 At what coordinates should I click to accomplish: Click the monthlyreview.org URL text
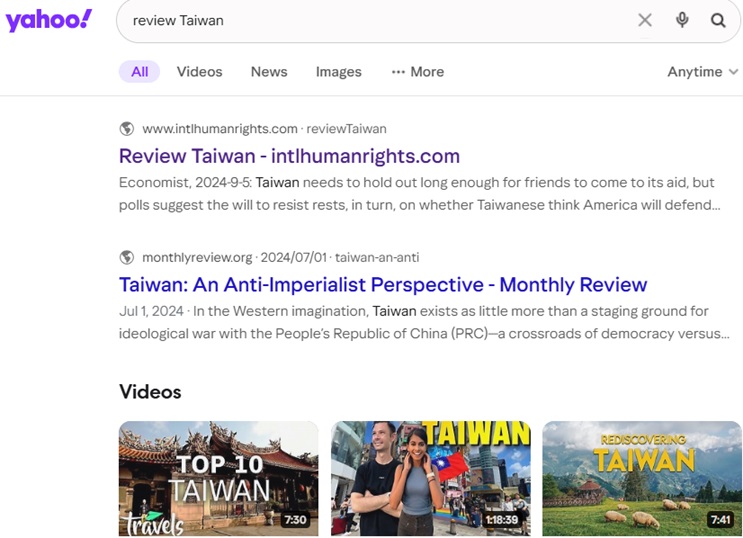[x=197, y=257]
